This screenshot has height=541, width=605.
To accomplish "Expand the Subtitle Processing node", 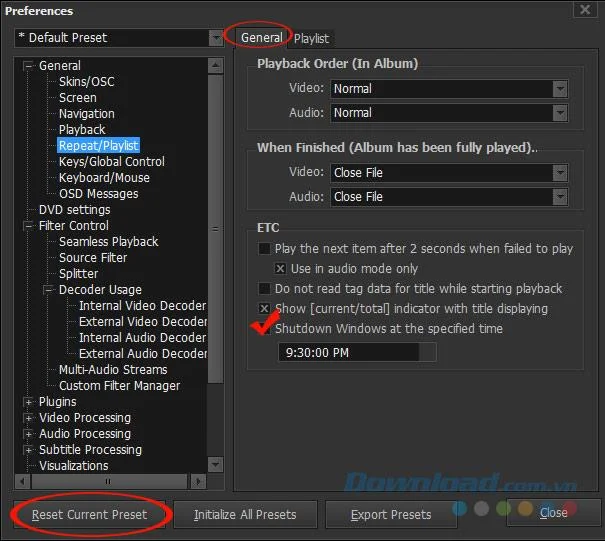I will pos(28,450).
